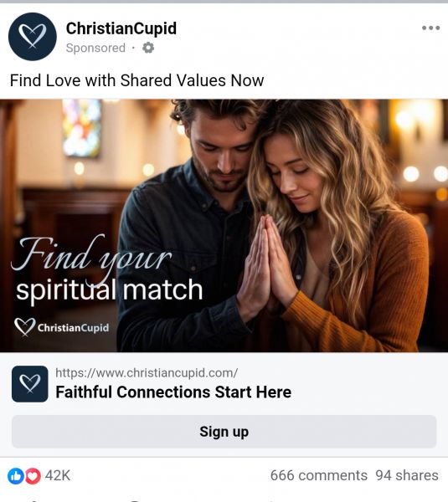
Task: Open the ChristianCupid page name link
Action: click(121, 28)
